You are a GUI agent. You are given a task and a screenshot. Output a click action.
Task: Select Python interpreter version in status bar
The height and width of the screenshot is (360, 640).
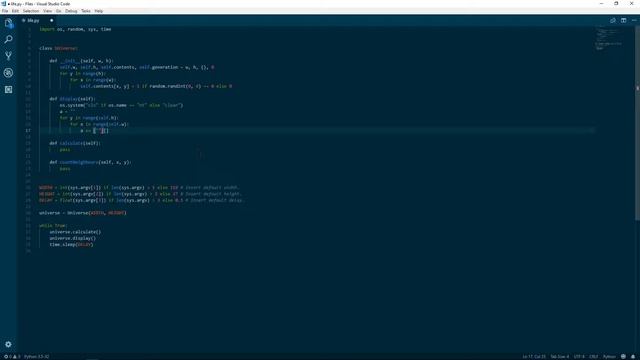pyautogui.click(x=36, y=357)
